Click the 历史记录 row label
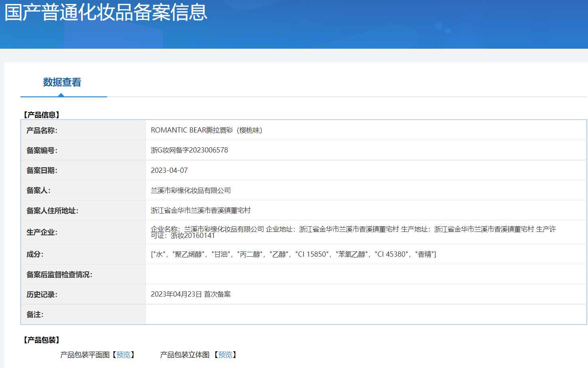 pos(42,295)
